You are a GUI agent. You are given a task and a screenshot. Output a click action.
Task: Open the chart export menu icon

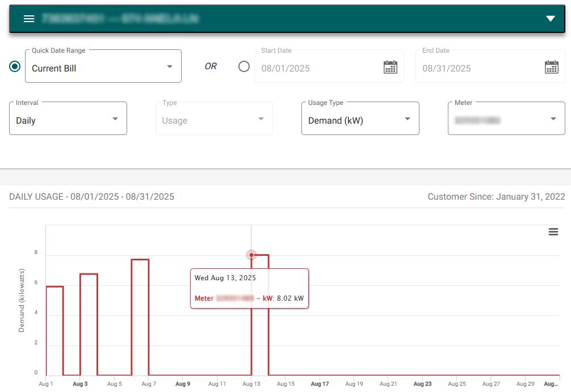point(553,232)
